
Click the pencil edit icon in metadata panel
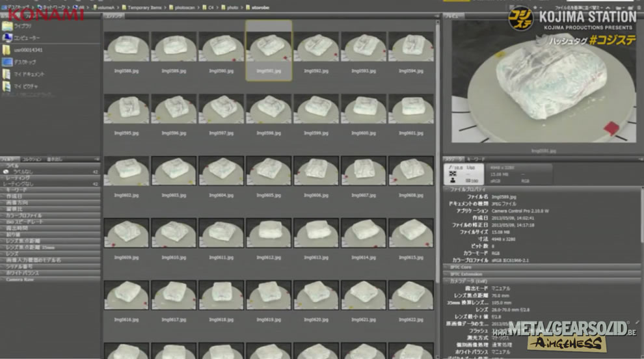click(x=637, y=323)
